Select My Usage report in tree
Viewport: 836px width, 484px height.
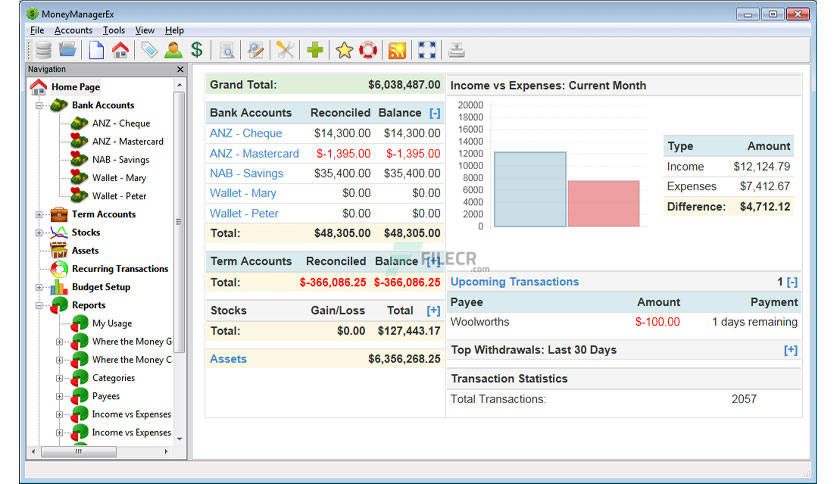pyautogui.click(x=112, y=323)
